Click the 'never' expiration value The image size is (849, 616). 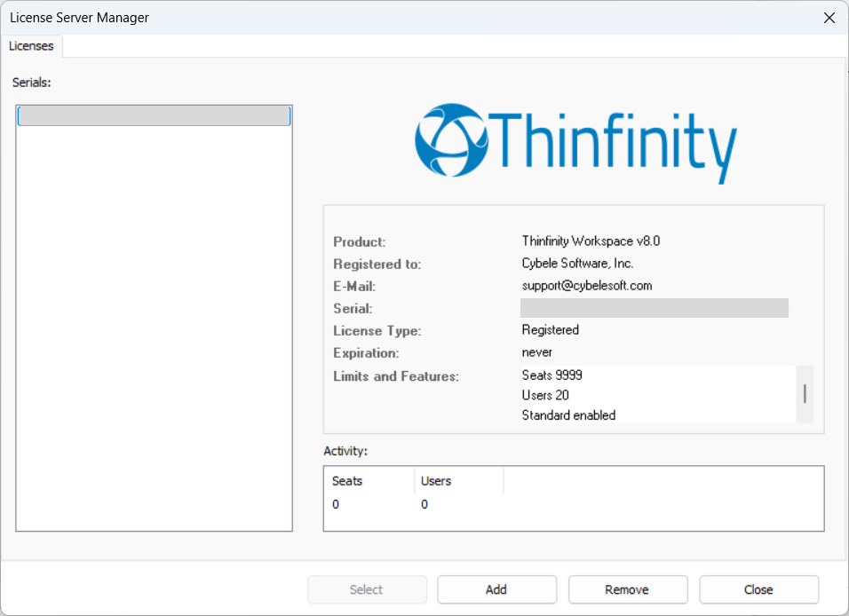(536, 352)
